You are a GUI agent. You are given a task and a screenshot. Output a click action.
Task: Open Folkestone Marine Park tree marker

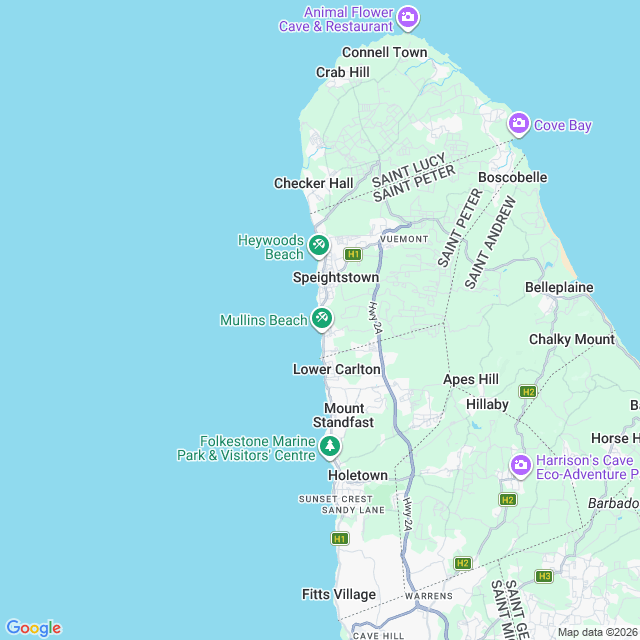330,447
